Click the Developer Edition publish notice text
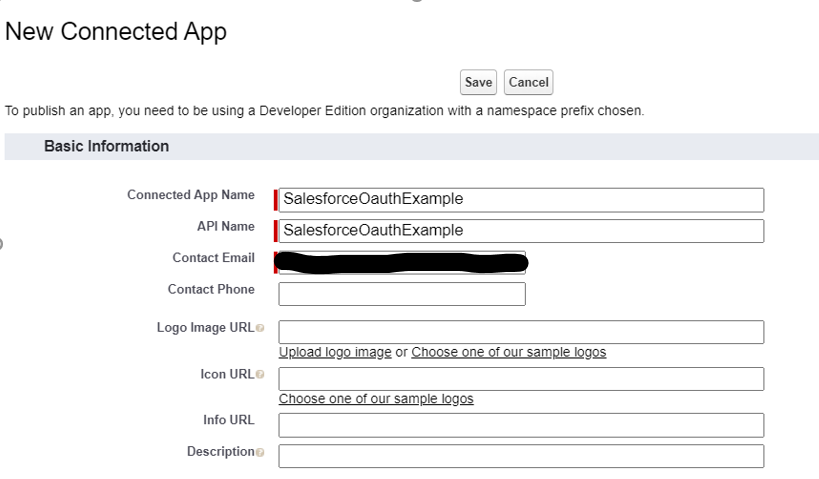 point(324,111)
